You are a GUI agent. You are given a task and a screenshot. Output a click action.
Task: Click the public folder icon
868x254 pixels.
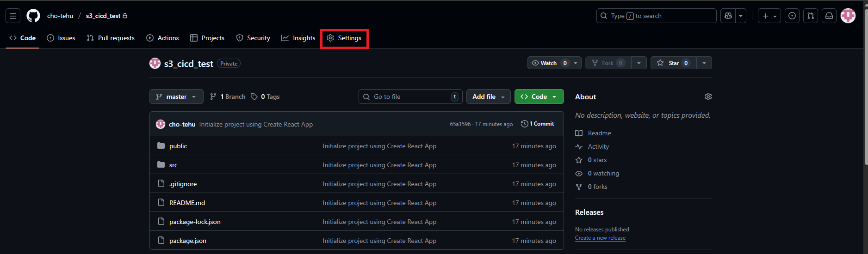(x=161, y=145)
